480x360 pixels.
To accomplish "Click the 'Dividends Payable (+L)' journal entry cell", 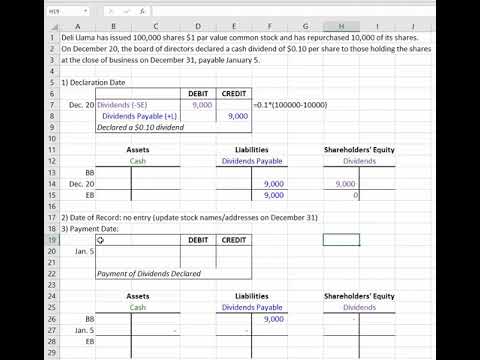I will [x=140, y=116].
